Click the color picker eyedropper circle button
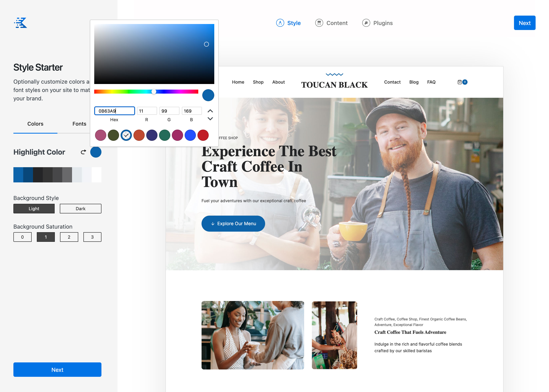The width and height of the screenshot is (549, 392). point(208,95)
